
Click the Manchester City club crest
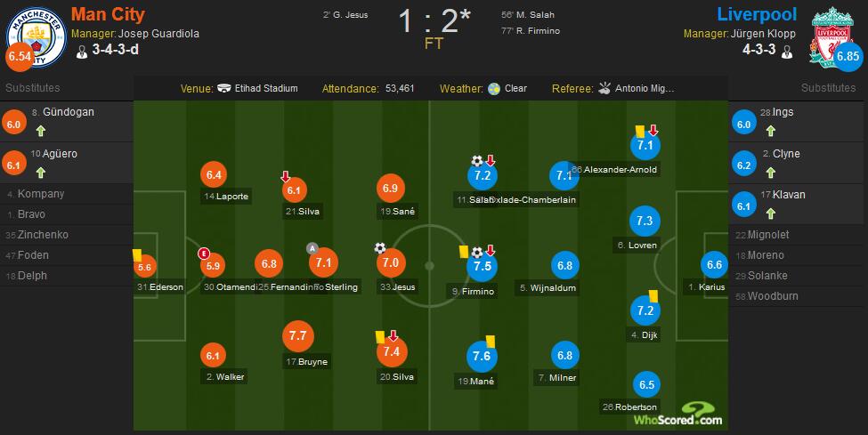tap(36, 36)
